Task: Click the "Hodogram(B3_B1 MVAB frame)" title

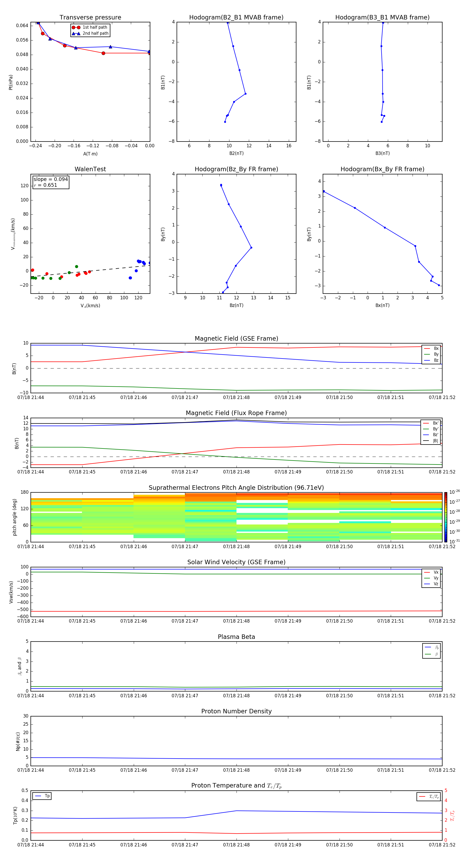Action: 382,18
